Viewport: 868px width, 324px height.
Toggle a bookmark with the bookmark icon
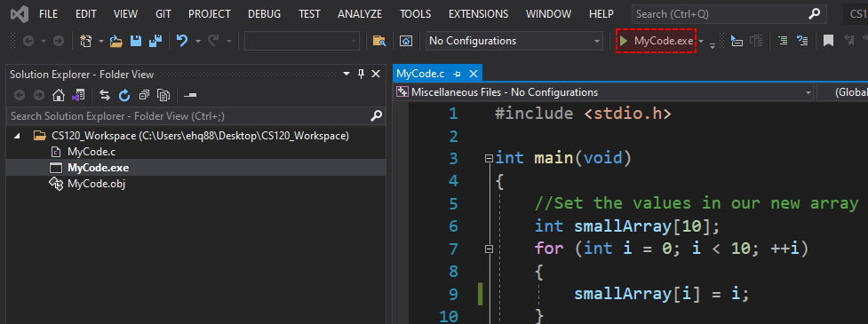point(828,41)
